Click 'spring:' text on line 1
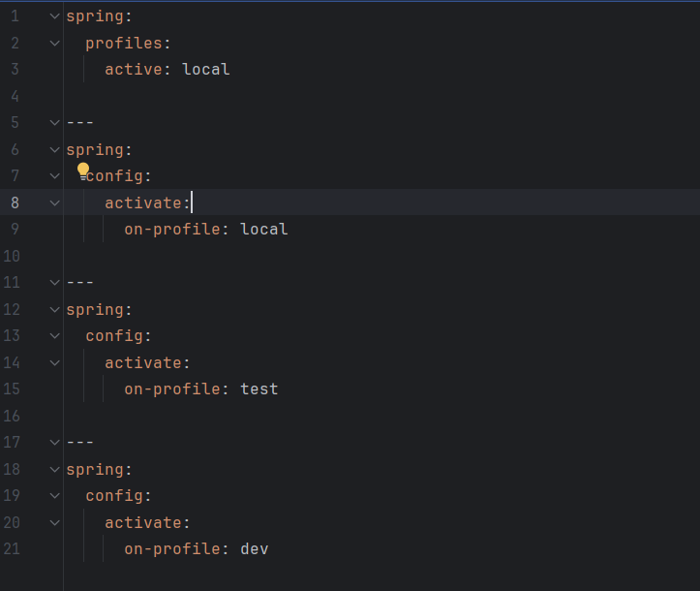The height and width of the screenshot is (591, 700). pyautogui.click(x=99, y=16)
